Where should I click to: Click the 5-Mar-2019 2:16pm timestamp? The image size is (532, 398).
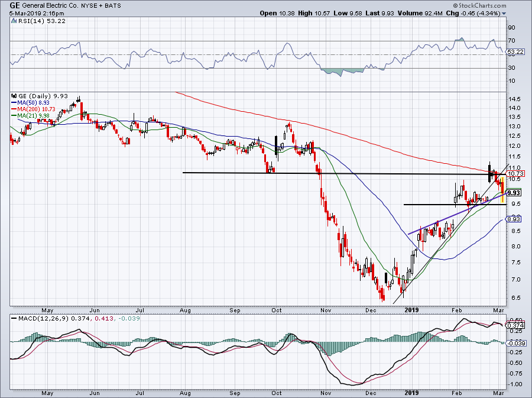click(x=37, y=14)
